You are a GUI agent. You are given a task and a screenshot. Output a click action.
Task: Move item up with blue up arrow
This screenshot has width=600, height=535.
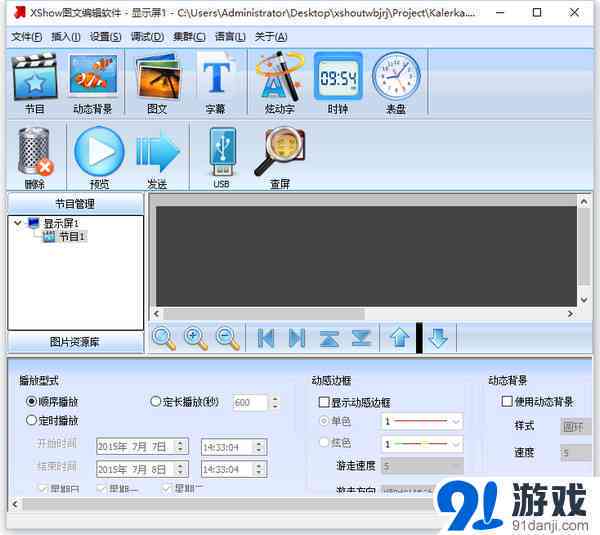[x=399, y=338]
